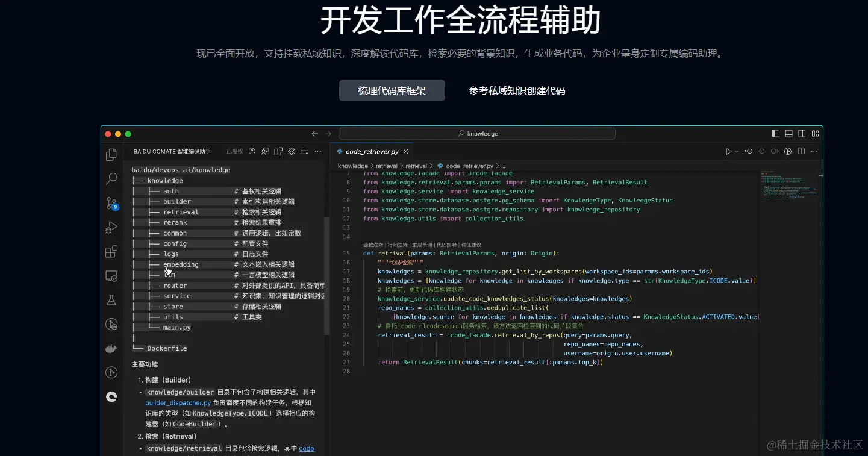Click the split editor icon in the editor toolbar
Viewport: 868px width, 456px height.
pyautogui.click(x=802, y=151)
